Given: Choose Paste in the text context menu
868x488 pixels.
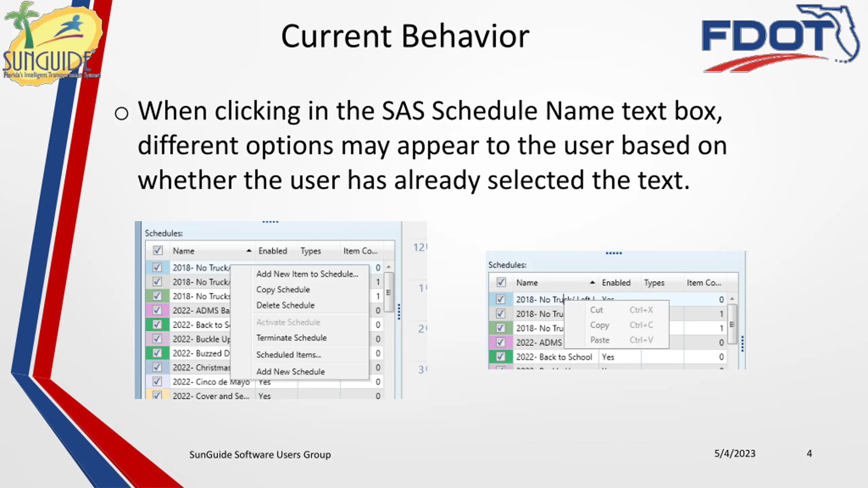Looking at the screenshot, I should click(x=600, y=340).
